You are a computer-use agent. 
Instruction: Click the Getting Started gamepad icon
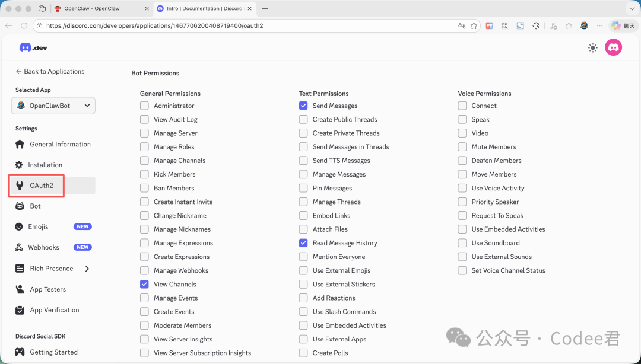[20, 352]
